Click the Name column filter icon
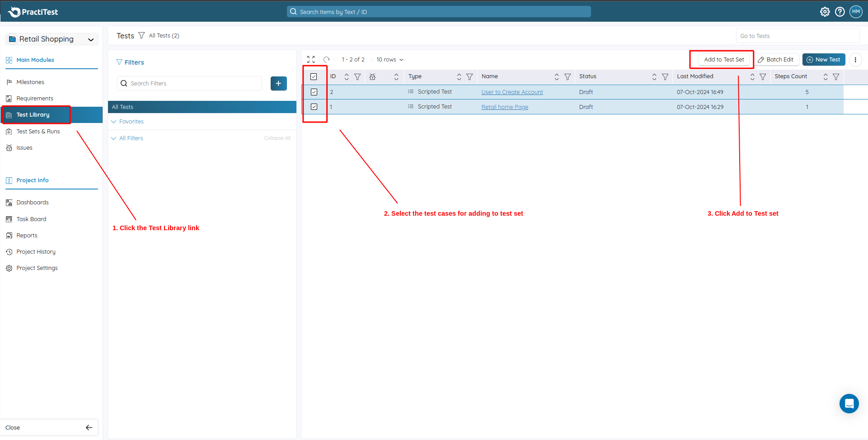868x440 pixels. [568, 77]
